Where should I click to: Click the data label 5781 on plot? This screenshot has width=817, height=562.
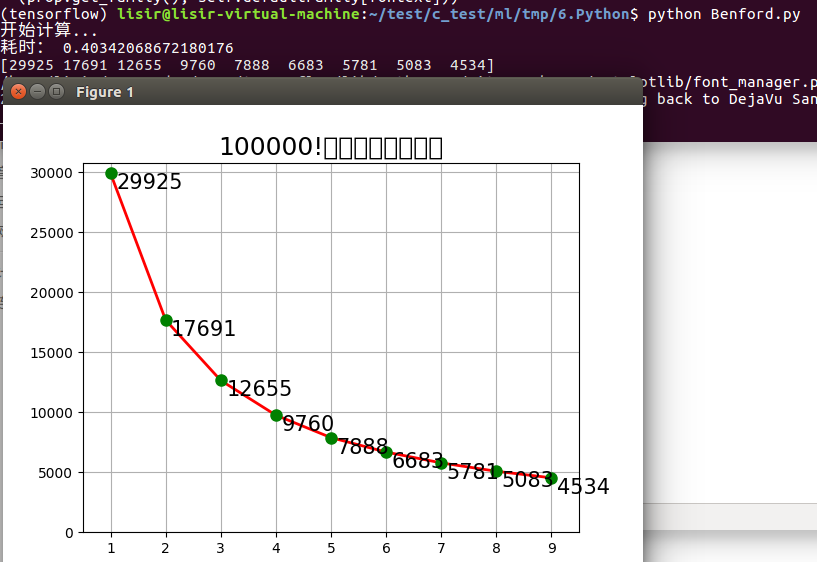click(x=473, y=472)
